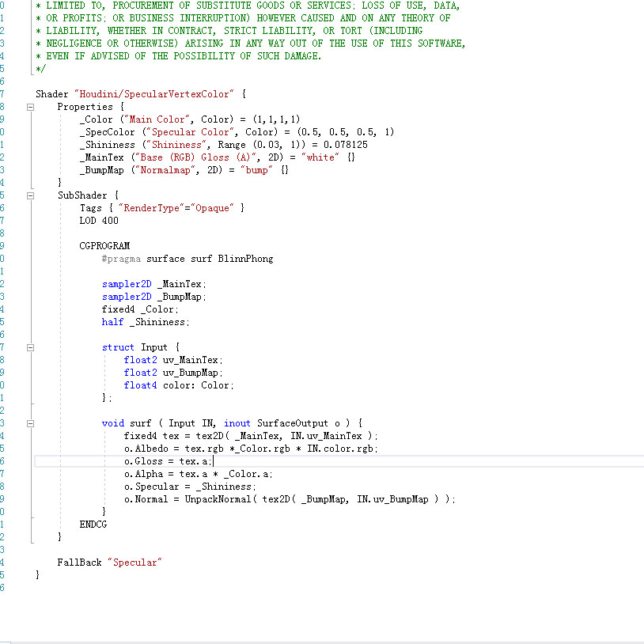644x644 pixels.
Task: Click the FallBack "Specular" line
Action: point(109,563)
